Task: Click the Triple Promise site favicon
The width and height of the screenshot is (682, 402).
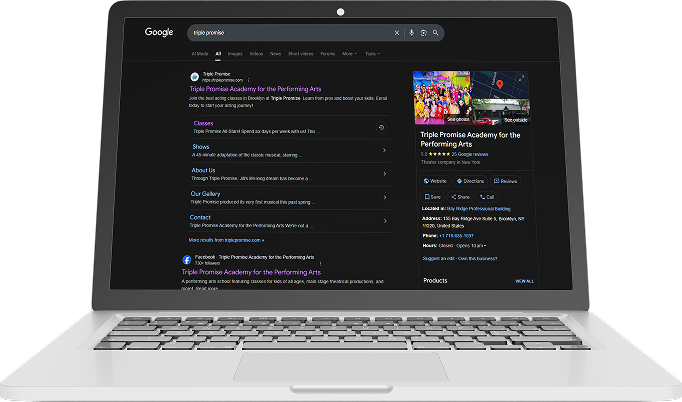Action: (x=194, y=77)
